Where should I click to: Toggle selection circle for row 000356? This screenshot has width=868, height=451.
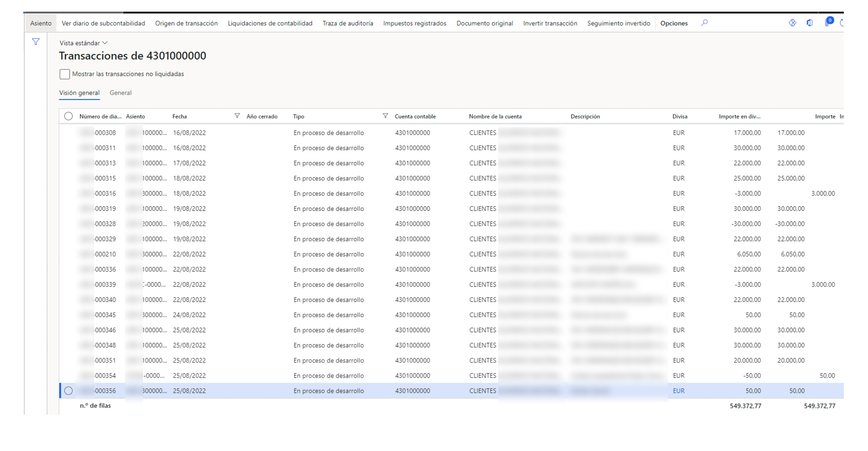[68, 391]
